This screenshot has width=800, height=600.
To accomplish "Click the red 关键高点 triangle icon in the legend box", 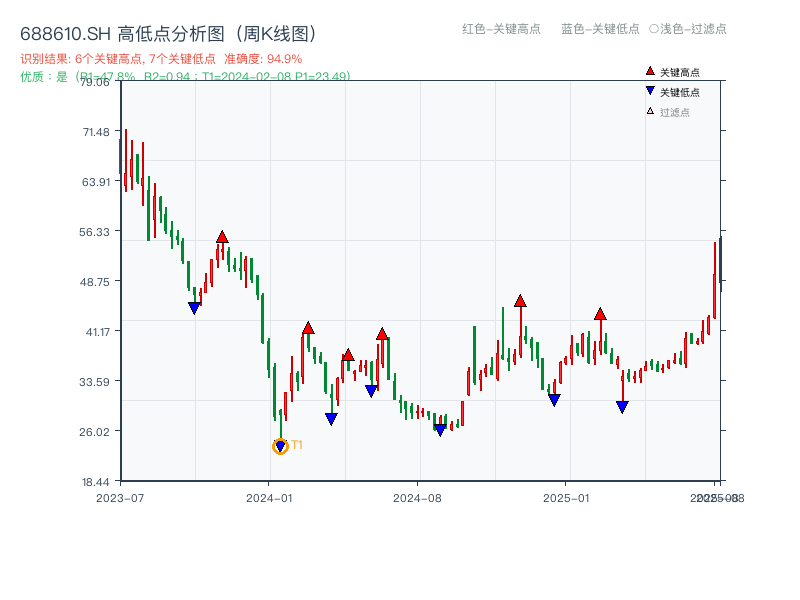I will [x=649, y=71].
